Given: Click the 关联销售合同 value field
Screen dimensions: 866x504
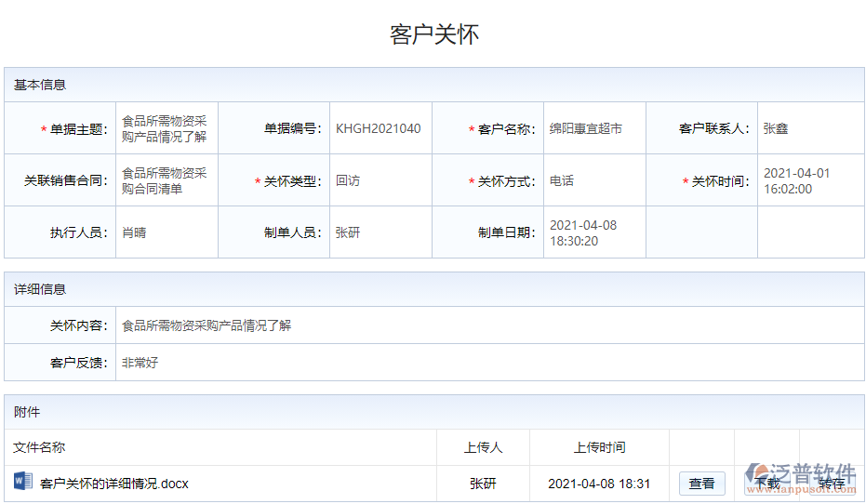Looking at the screenshot, I should point(167,180).
